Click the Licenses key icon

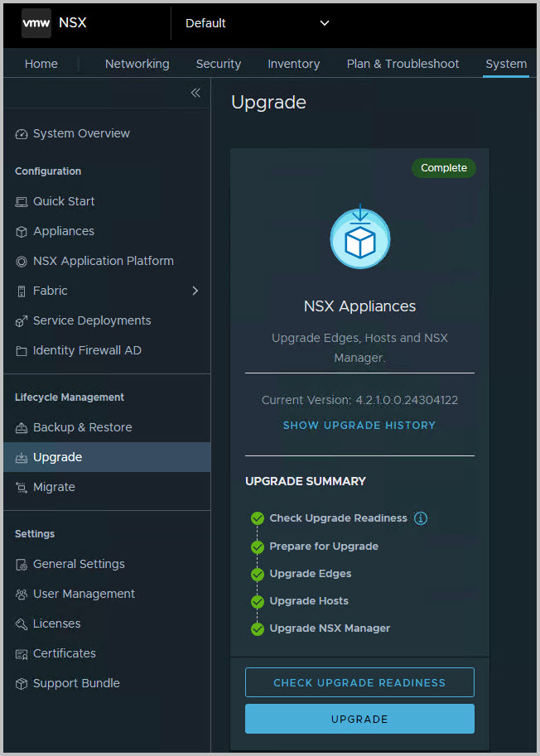click(22, 624)
